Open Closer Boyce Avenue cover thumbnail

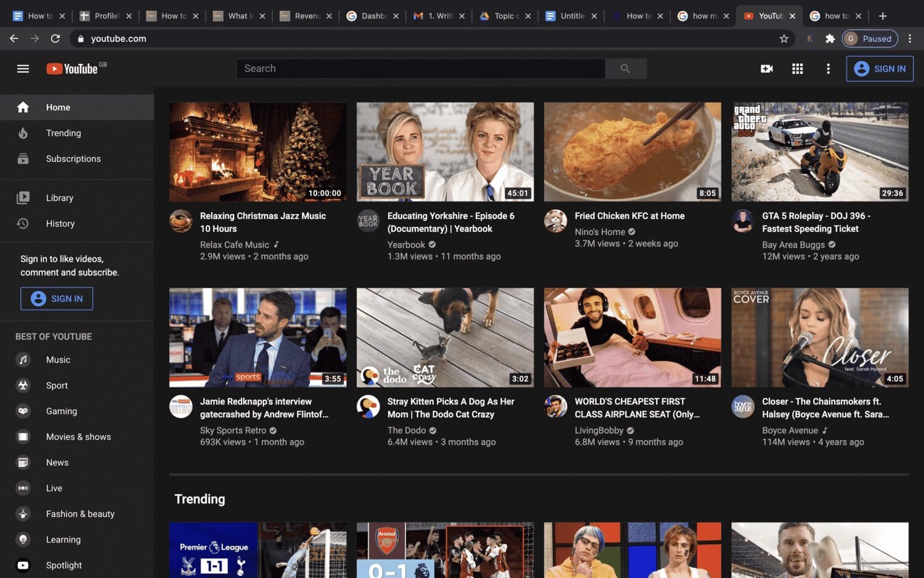click(x=819, y=337)
